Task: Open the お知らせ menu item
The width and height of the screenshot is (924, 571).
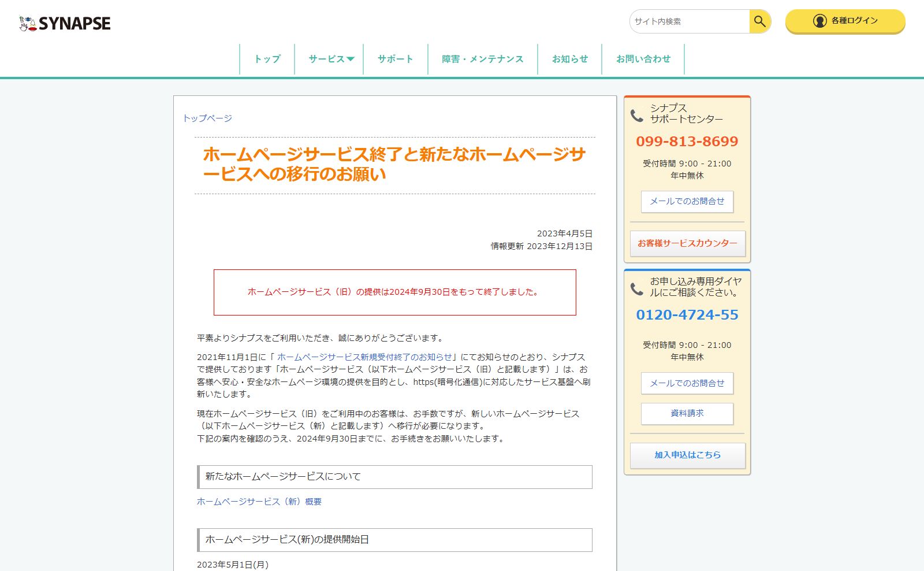Action: 570,59
